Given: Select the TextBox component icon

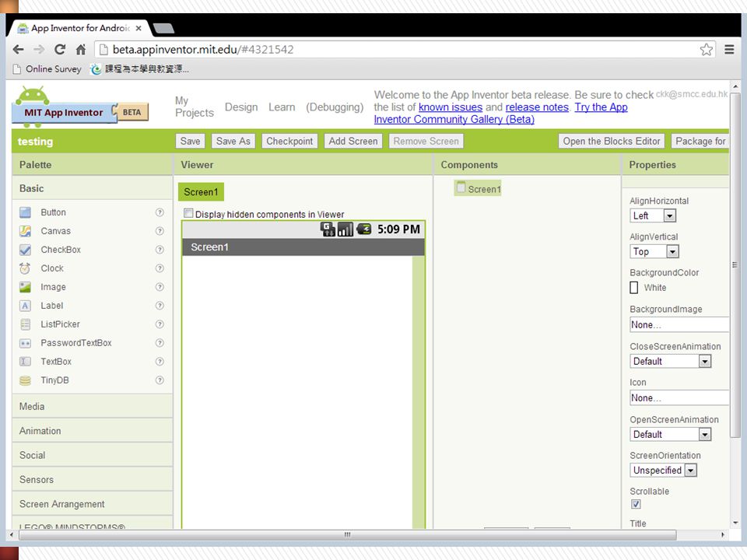Looking at the screenshot, I should pos(25,362).
